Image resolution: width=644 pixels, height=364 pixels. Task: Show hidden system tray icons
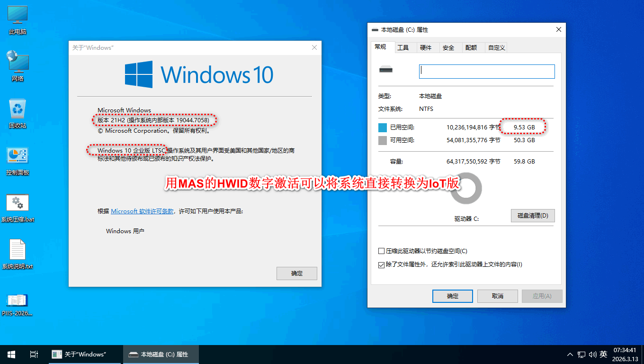(571, 355)
